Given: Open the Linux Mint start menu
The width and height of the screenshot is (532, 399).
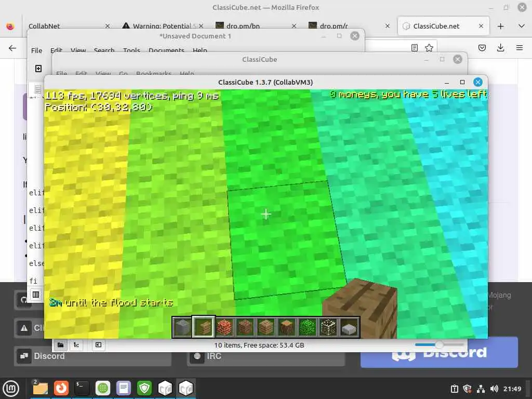Looking at the screenshot, I should click(11, 388).
